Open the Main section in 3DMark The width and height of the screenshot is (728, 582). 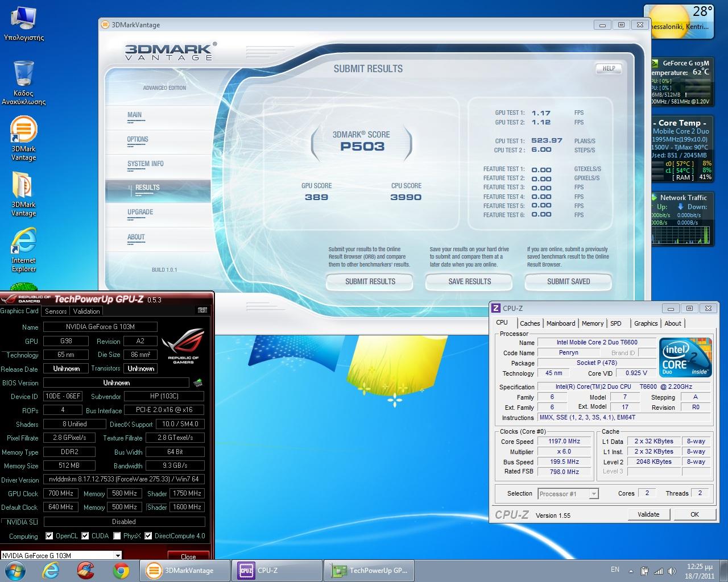[135, 115]
